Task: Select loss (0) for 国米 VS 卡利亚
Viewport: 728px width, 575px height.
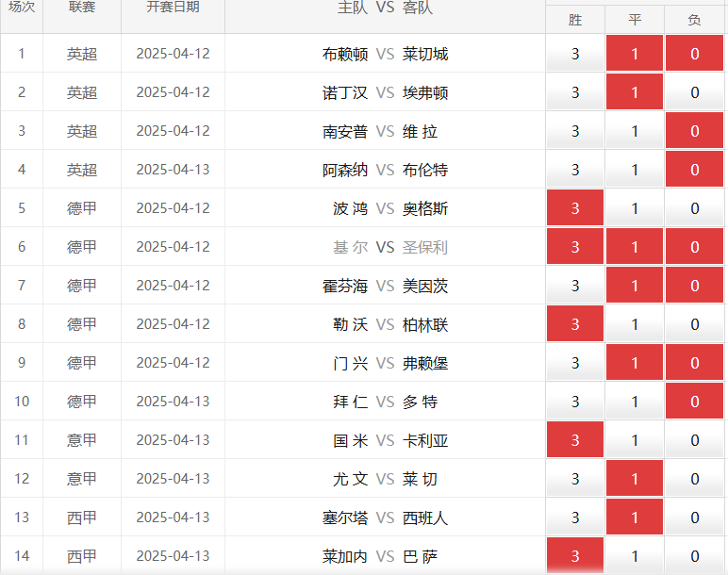Action: [x=694, y=439]
